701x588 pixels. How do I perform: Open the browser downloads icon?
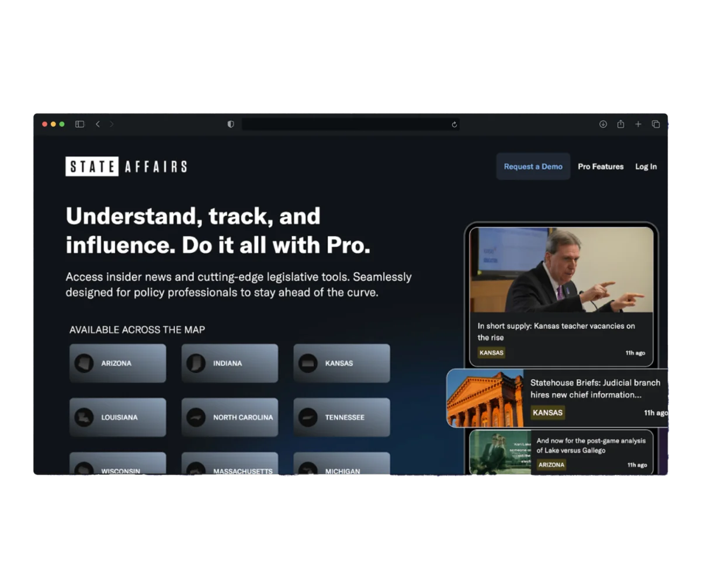(603, 124)
